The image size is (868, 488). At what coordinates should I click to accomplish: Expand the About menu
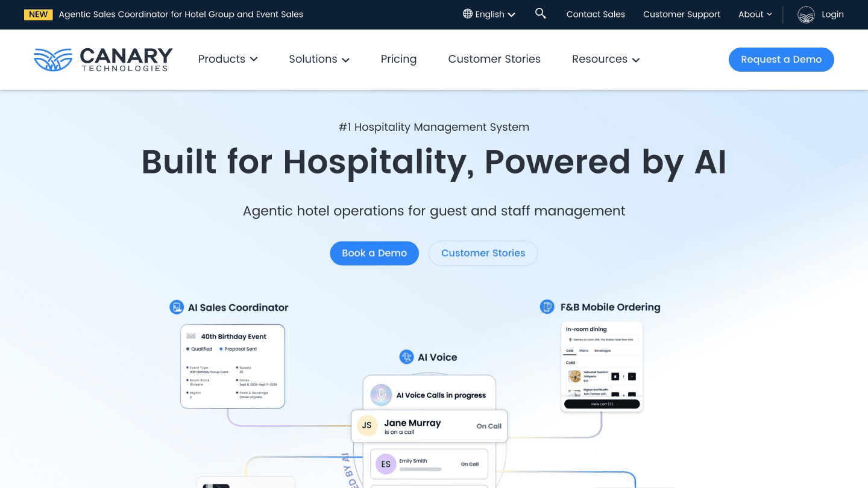(x=755, y=14)
